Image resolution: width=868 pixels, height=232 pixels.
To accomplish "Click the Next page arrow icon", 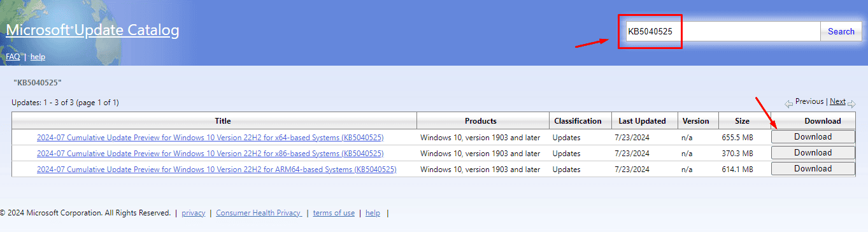I will (x=851, y=103).
